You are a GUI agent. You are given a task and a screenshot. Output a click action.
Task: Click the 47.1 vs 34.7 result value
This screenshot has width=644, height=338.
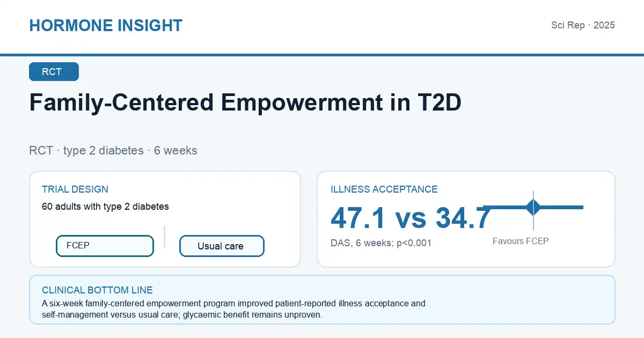[x=411, y=218]
